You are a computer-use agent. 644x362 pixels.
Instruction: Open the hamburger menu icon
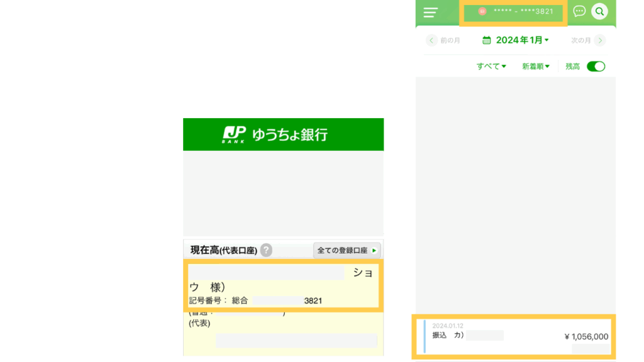coord(430,12)
